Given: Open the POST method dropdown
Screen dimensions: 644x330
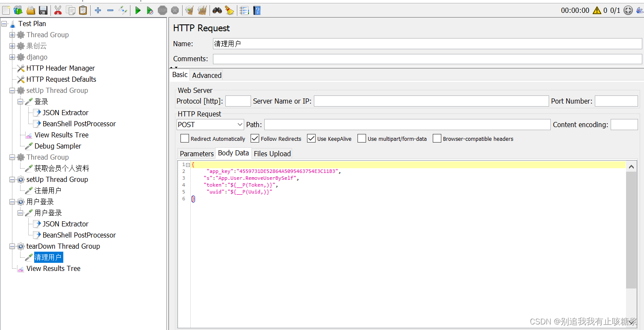Looking at the screenshot, I should coord(210,125).
